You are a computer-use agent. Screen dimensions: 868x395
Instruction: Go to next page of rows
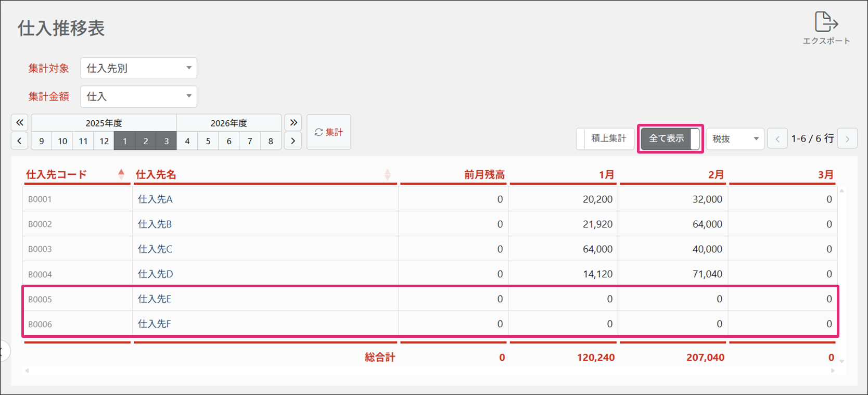(x=847, y=139)
